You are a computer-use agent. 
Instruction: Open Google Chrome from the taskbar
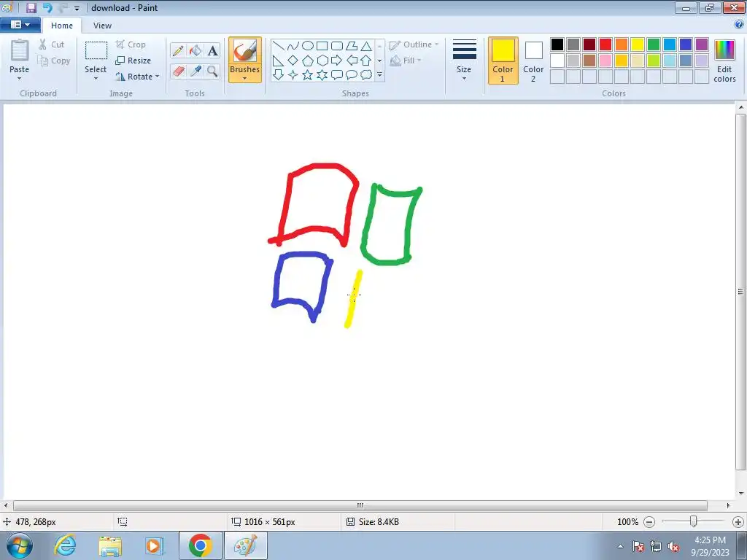pyautogui.click(x=200, y=545)
